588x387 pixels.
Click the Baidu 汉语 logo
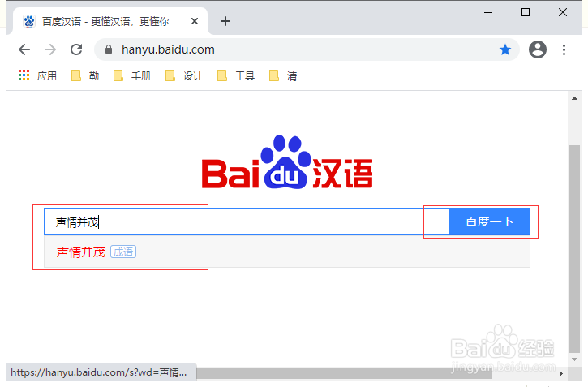coord(287,162)
